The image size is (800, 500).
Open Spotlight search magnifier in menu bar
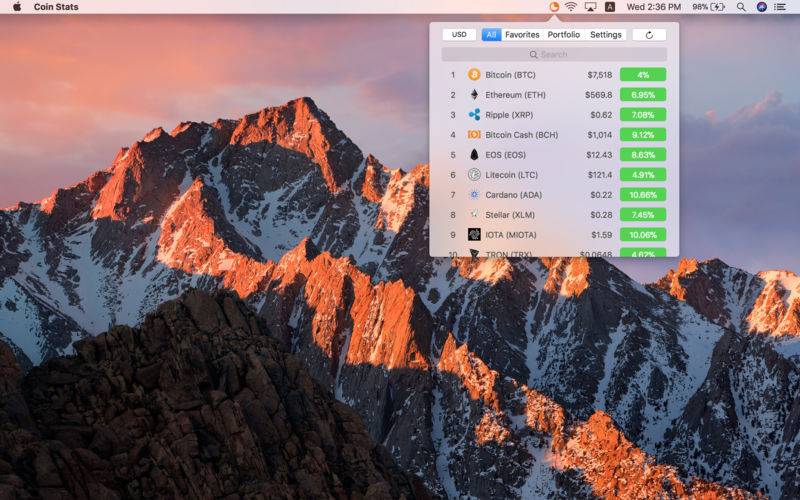tap(741, 7)
